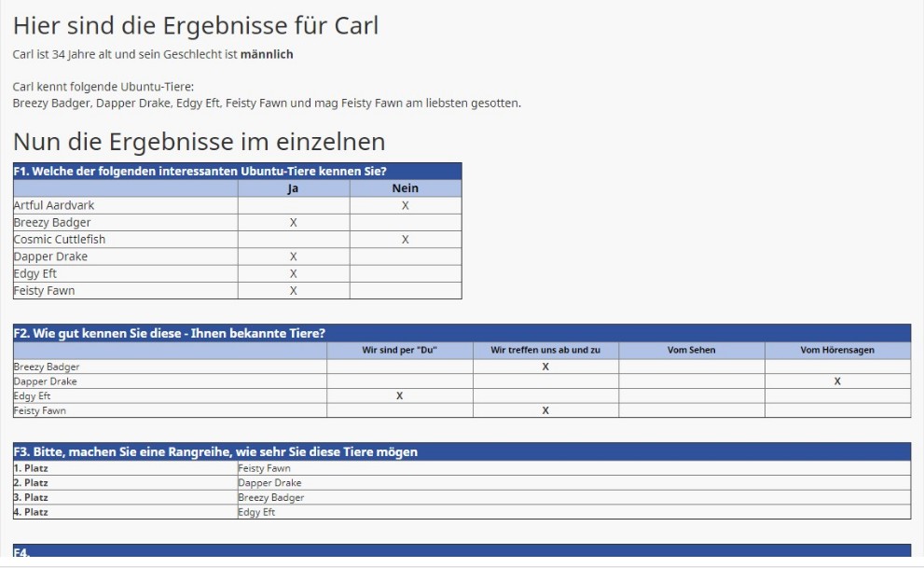The height and width of the screenshot is (568, 924).
Task: Click the "4. Platz" label
Action: 31,513
